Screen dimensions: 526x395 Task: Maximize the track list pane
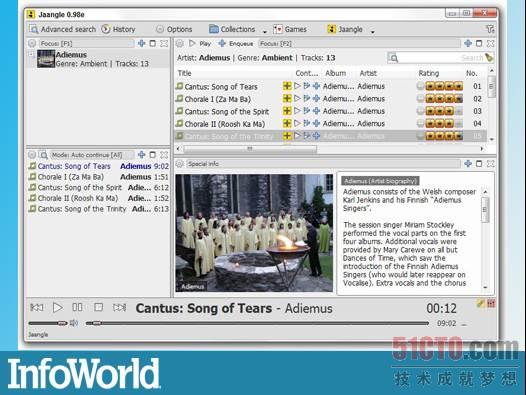pos(479,43)
